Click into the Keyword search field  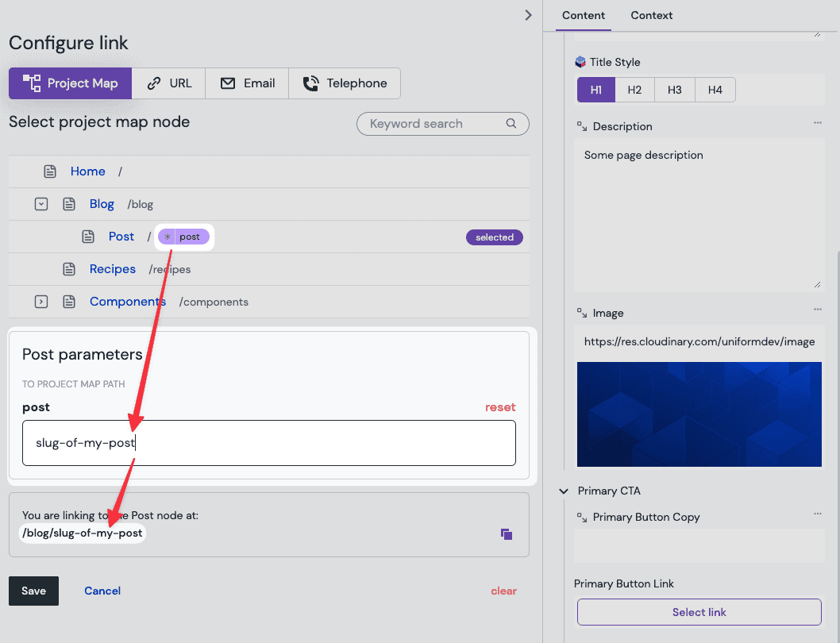[442, 124]
